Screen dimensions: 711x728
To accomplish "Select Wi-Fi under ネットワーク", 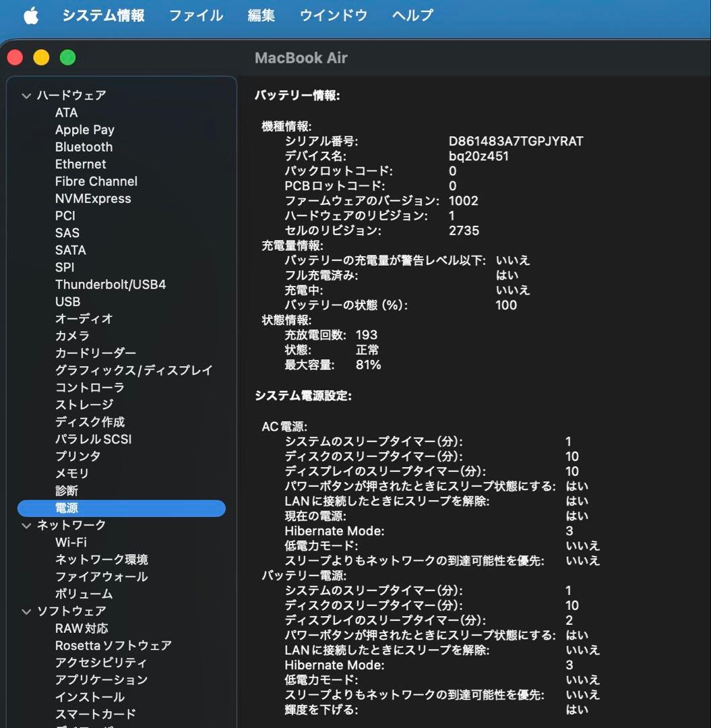I will click(71, 542).
